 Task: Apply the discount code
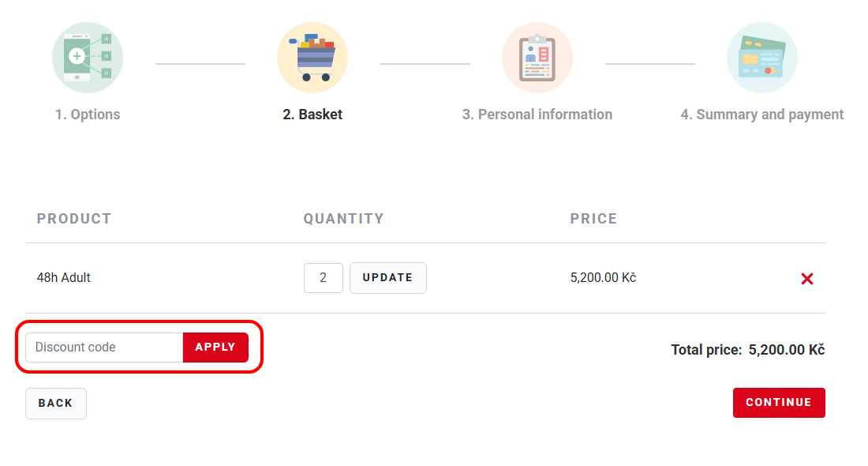click(x=215, y=347)
